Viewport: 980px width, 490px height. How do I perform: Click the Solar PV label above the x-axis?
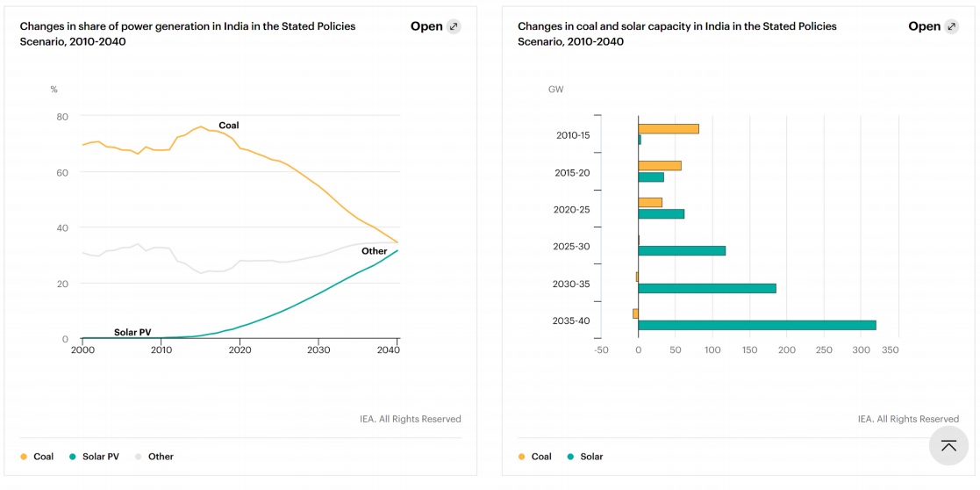132,333
